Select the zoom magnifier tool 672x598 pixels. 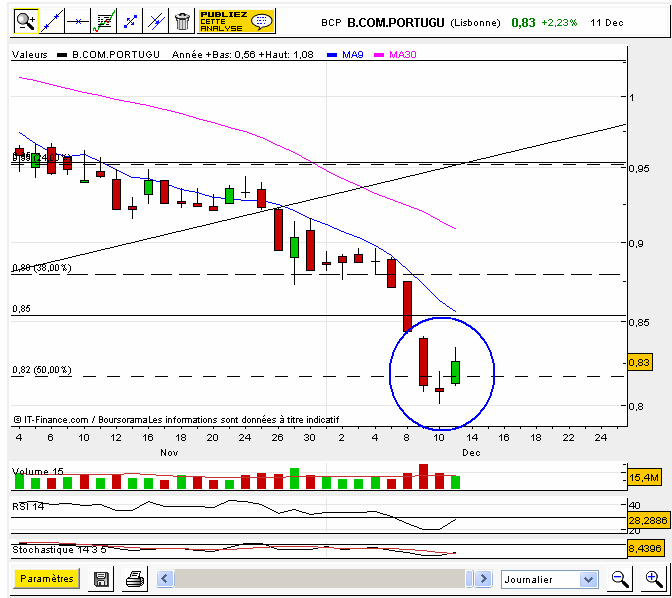click(26, 21)
